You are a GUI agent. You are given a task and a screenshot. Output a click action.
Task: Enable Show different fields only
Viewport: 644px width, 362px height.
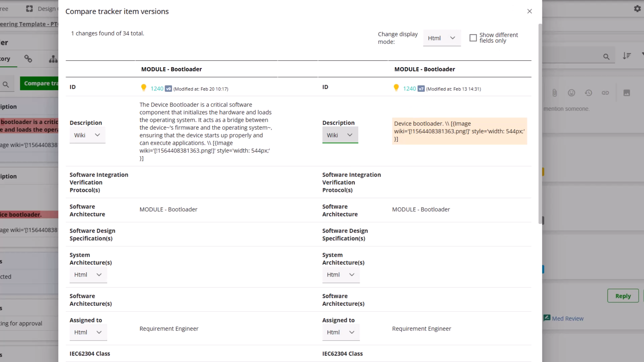tap(473, 38)
